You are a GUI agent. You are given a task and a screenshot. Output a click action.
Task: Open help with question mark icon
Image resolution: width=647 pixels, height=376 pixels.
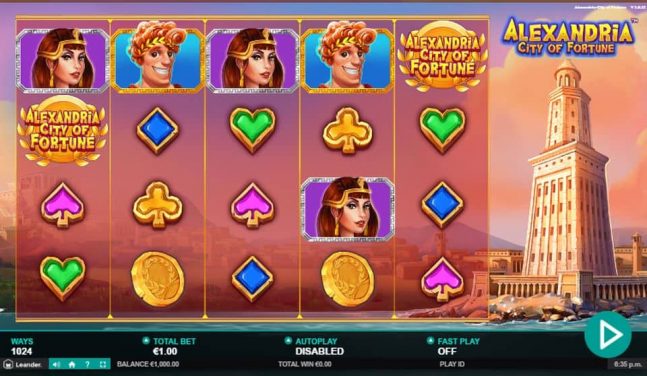tap(87, 364)
